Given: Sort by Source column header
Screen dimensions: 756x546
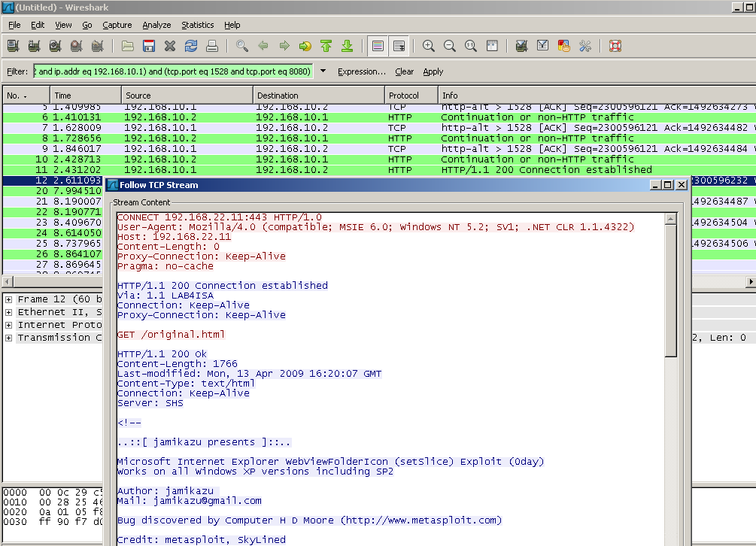Looking at the screenshot, I should pyautogui.click(x=187, y=96).
